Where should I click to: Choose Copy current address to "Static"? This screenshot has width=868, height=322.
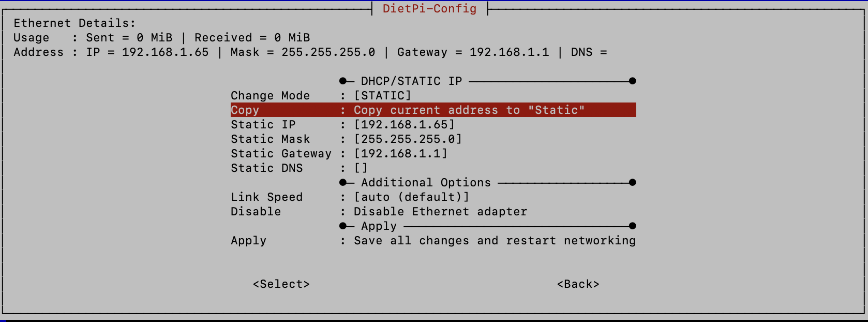point(469,110)
